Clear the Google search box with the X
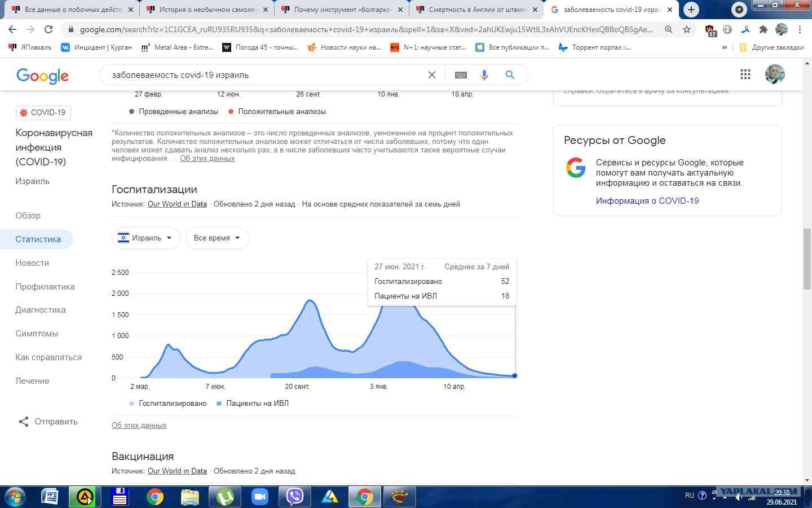Image resolution: width=812 pixels, height=508 pixels. click(432, 75)
